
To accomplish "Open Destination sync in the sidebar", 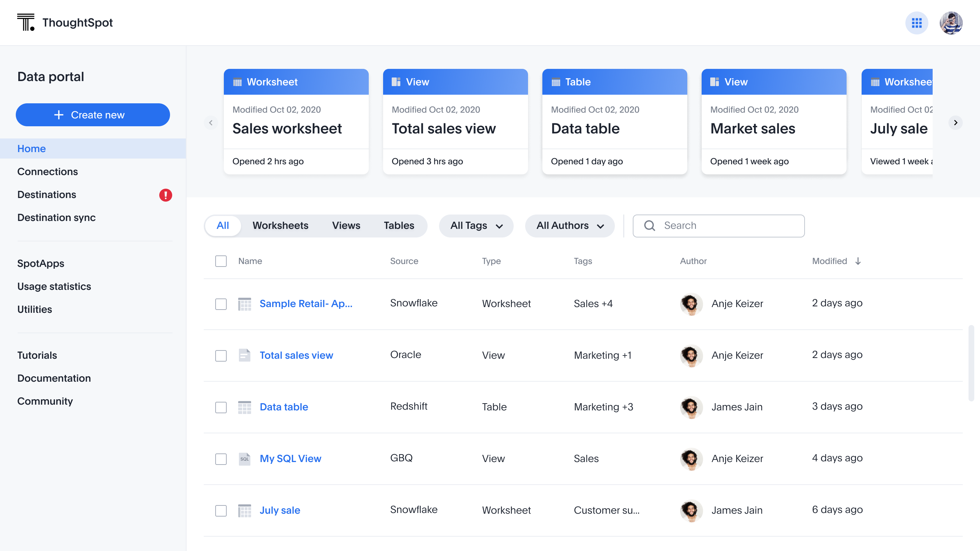I will [56, 218].
